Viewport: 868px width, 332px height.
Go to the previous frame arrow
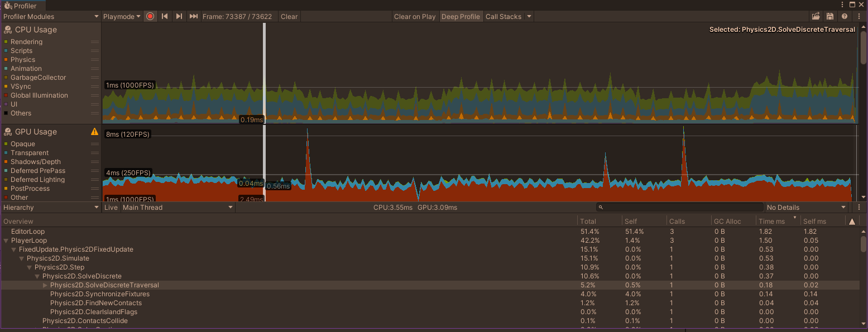[164, 16]
